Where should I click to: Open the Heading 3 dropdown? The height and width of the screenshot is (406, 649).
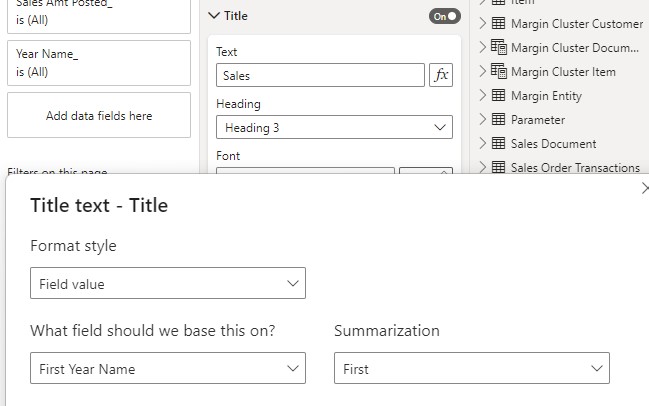[334, 127]
